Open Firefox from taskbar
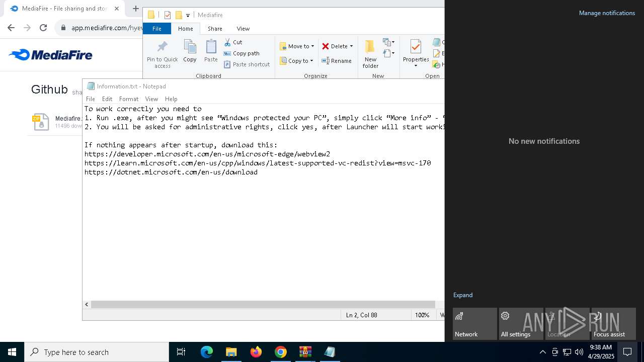This screenshot has width=644, height=362. tap(256, 352)
